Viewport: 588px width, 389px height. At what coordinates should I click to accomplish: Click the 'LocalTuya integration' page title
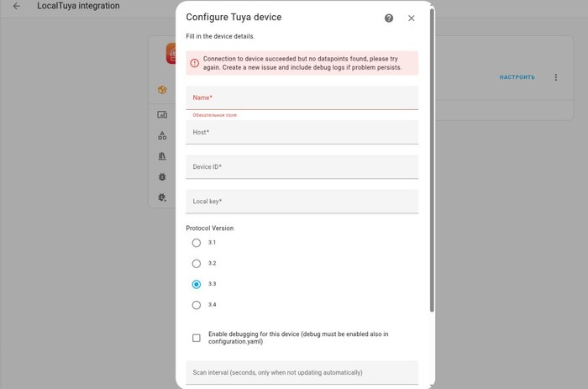point(78,6)
